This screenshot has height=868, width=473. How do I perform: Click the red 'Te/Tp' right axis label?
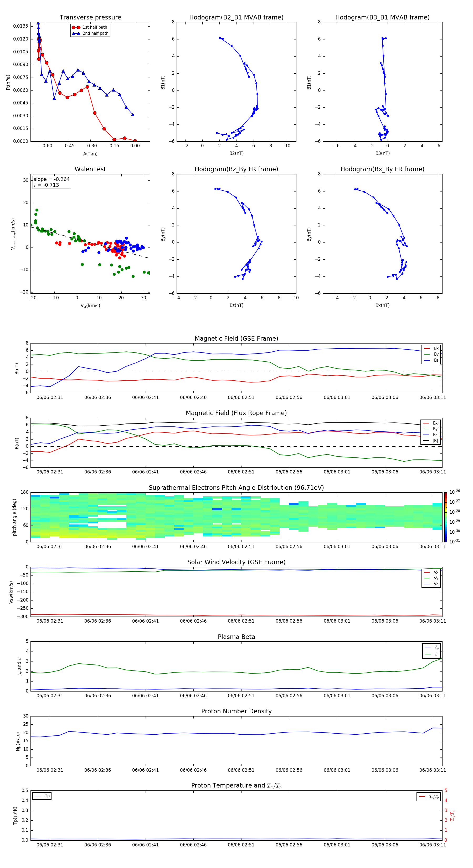[x=452, y=815]
